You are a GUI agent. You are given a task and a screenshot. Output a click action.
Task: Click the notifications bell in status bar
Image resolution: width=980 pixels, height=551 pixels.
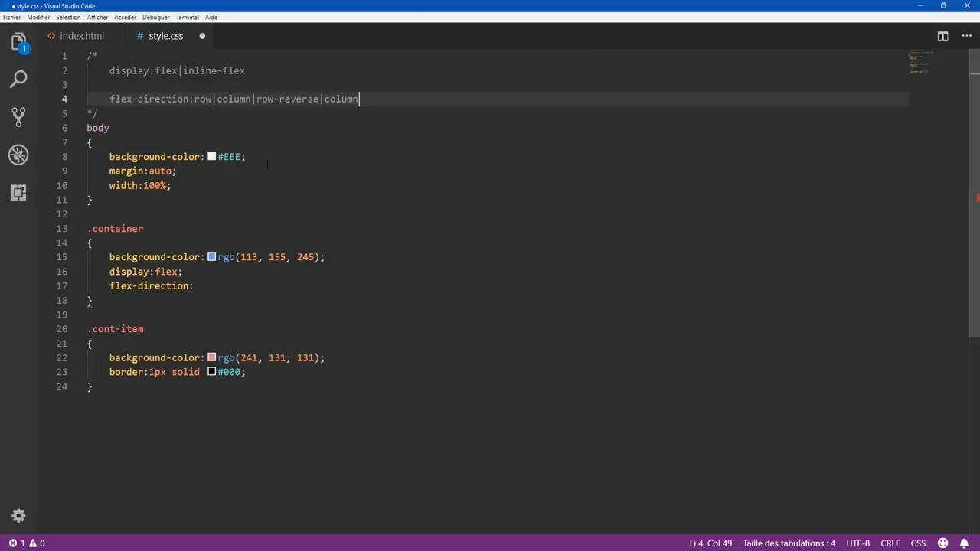pyautogui.click(x=964, y=543)
